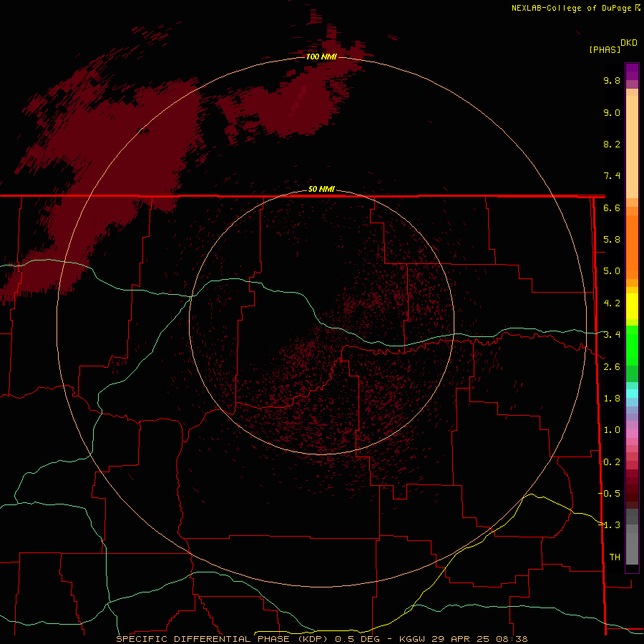The image size is (644, 644).
Task: Click the 5.8 scale value
Action: click(x=612, y=240)
